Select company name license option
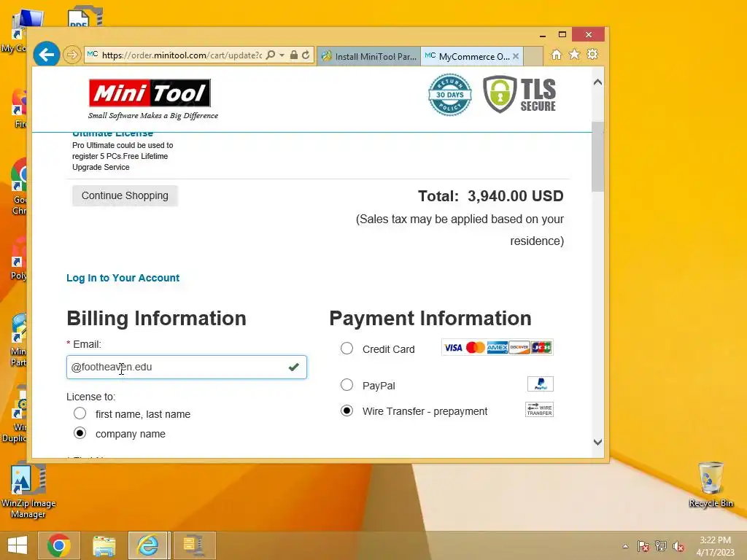Viewport: 747px width, 560px height. tap(80, 433)
